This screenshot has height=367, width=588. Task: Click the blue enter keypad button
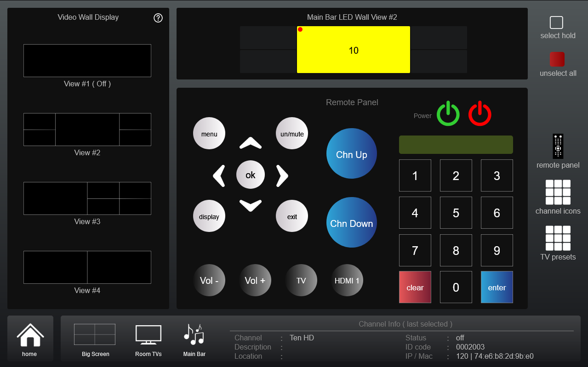(x=497, y=287)
